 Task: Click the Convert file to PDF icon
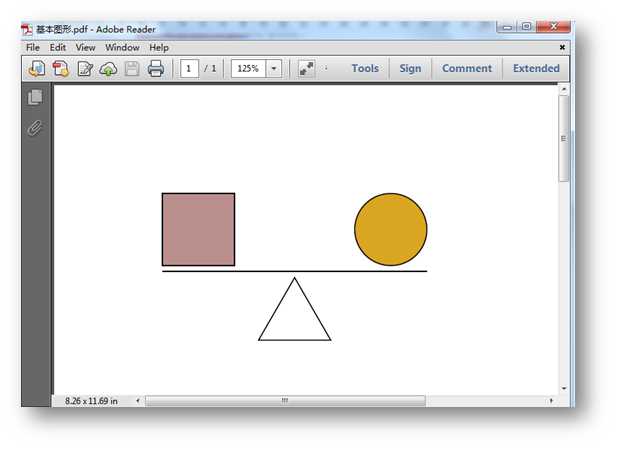coord(61,68)
